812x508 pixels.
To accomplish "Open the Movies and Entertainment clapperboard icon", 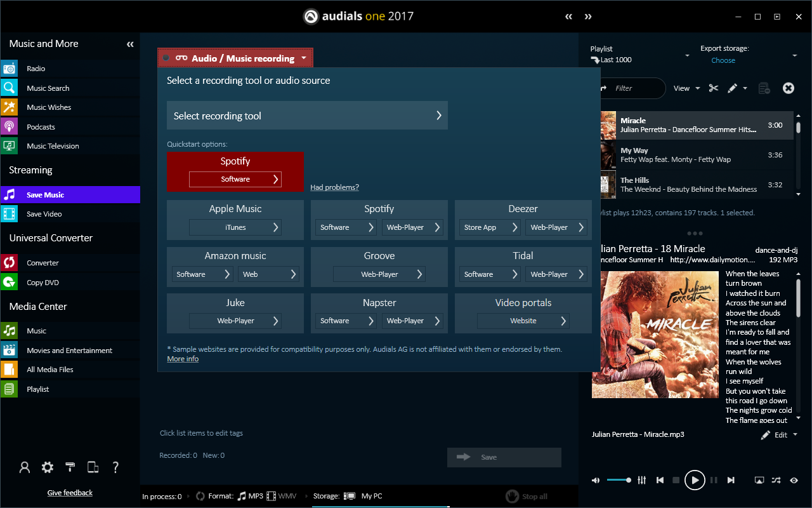I will (9, 350).
